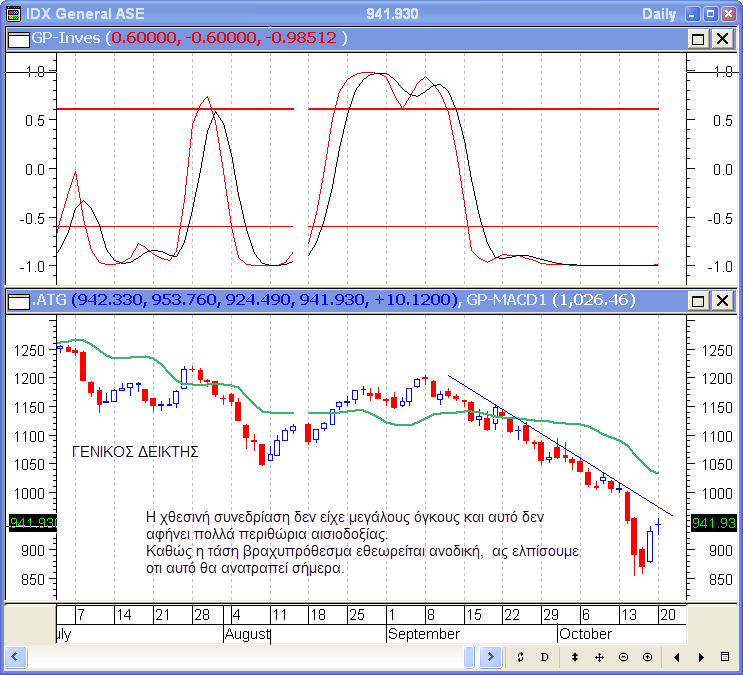Image resolution: width=743 pixels, height=675 pixels.
Task: Click the four-way pan arrows icon
Action: coord(599,657)
